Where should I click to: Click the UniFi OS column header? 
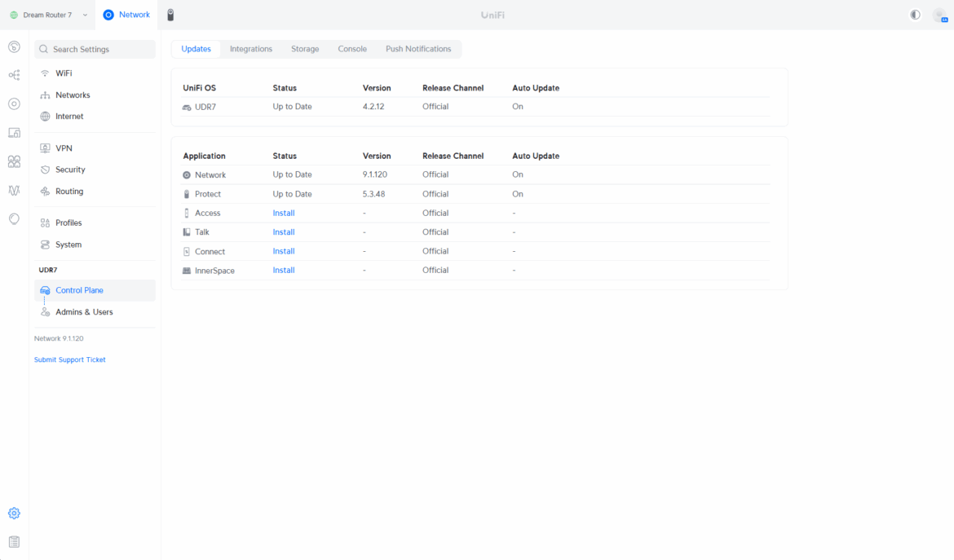pos(200,88)
